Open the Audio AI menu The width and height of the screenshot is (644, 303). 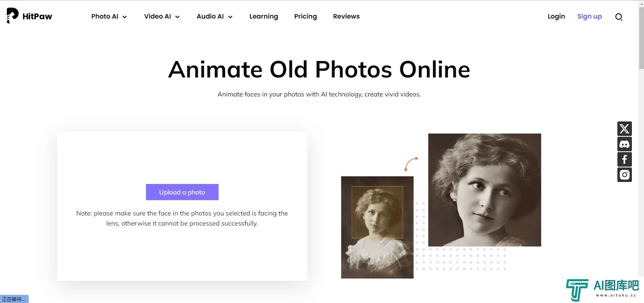coord(210,17)
